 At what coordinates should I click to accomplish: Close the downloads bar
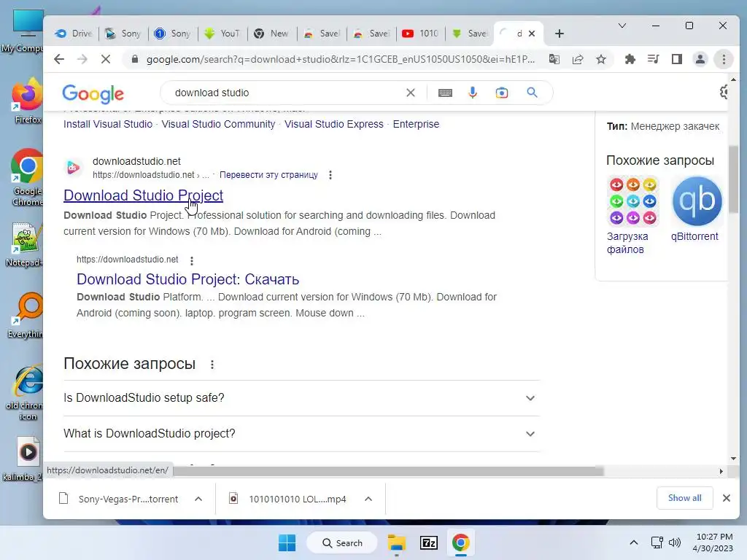(726, 498)
